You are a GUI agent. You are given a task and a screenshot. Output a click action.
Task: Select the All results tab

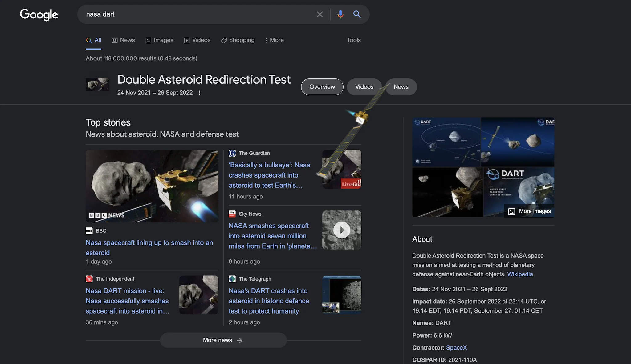coord(93,40)
